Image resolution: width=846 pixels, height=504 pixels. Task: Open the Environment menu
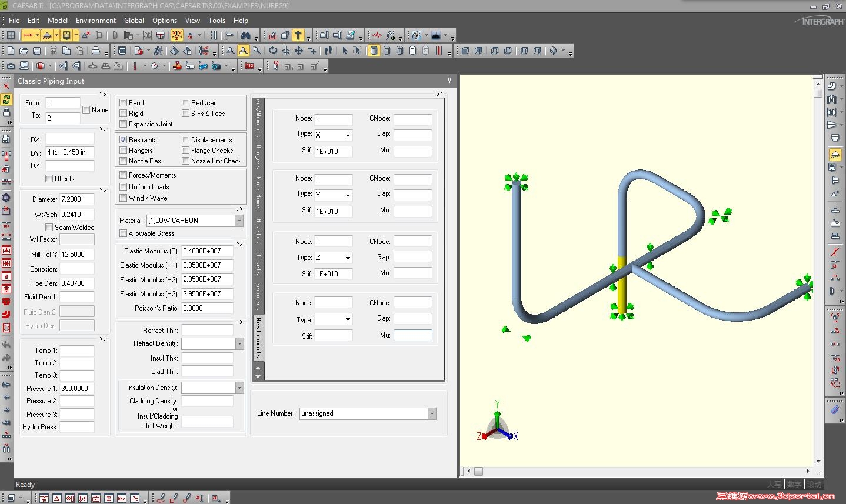tap(96, 20)
